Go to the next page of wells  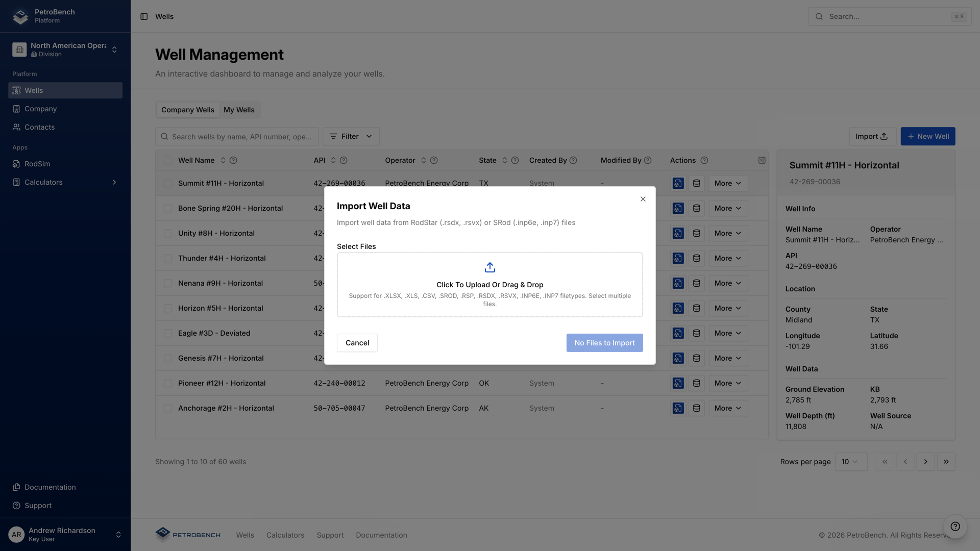tap(925, 461)
